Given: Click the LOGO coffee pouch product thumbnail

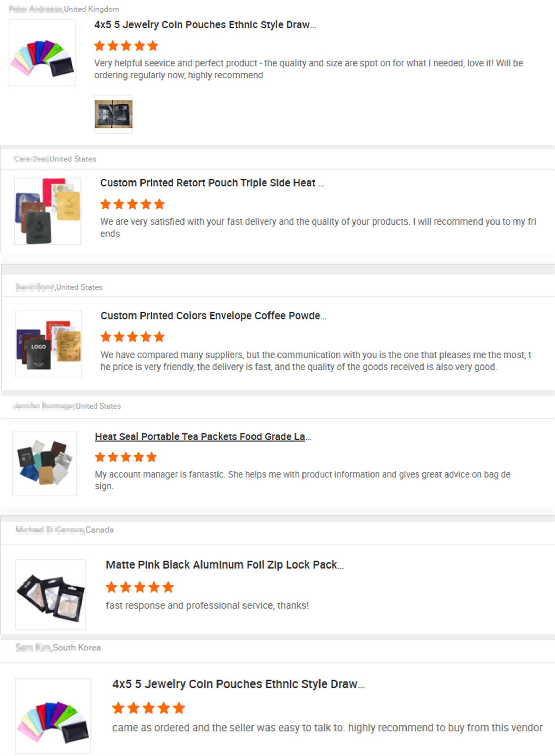Looking at the screenshot, I should click(49, 344).
